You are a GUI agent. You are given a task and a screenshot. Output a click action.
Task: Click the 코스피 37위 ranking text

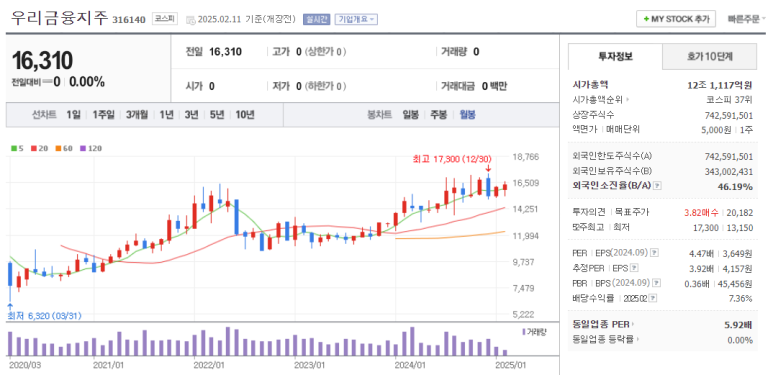coord(729,100)
